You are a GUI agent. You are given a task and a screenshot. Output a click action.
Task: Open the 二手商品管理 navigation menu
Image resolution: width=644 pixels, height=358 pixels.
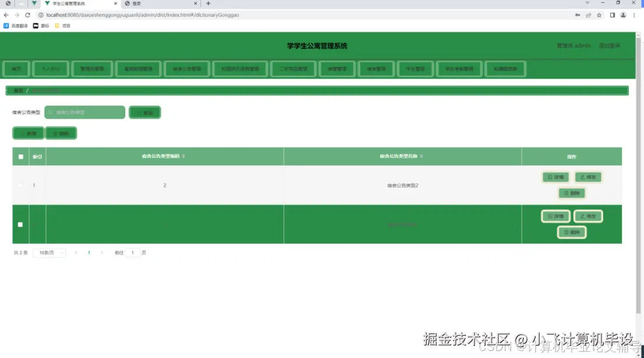[x=293, y=69]
